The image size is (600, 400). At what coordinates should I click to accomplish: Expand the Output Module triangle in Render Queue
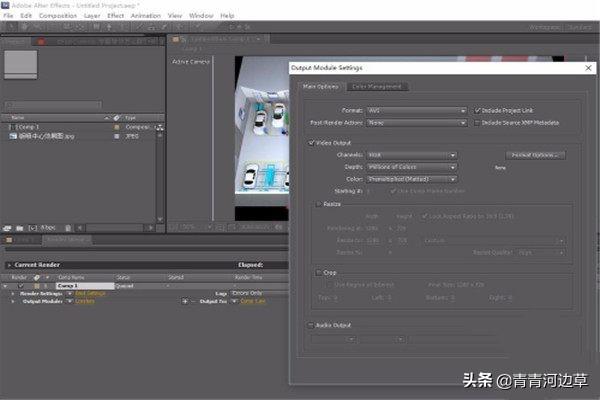click(x=13, y=301)
